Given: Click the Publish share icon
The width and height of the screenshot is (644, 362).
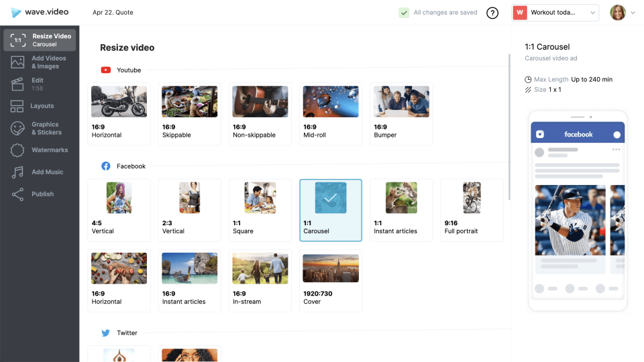Looking at the screenshot, I should click(17, 194).
